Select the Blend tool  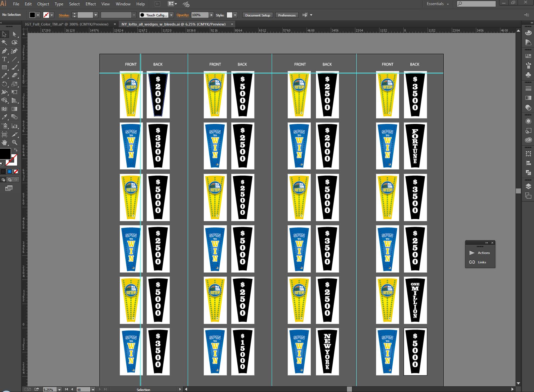(14, 117)
